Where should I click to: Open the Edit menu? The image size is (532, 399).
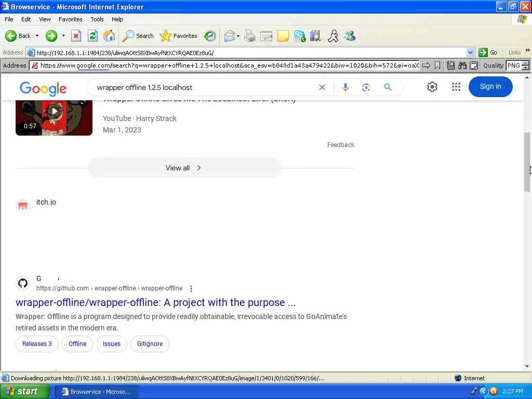pyautogui.click(x=26, y=19)
